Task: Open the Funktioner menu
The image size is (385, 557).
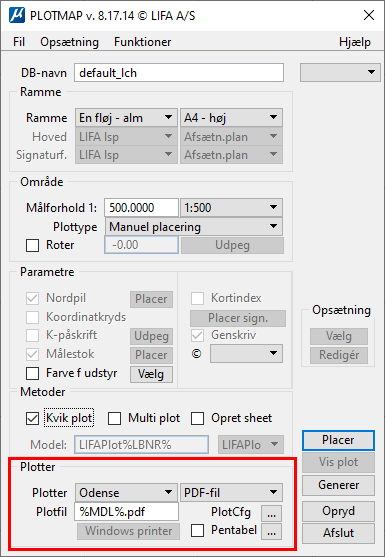Action: point(142,42)
